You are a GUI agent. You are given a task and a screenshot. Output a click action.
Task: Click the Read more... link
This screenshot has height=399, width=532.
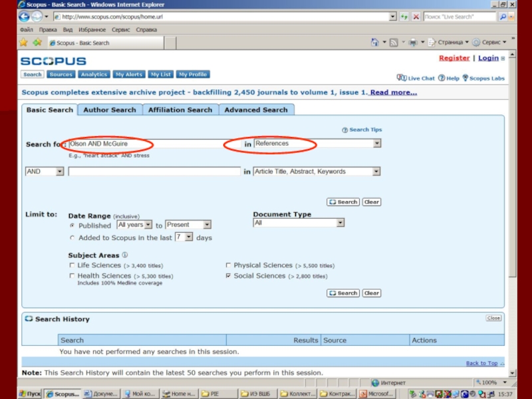click(x=394, y=92)
